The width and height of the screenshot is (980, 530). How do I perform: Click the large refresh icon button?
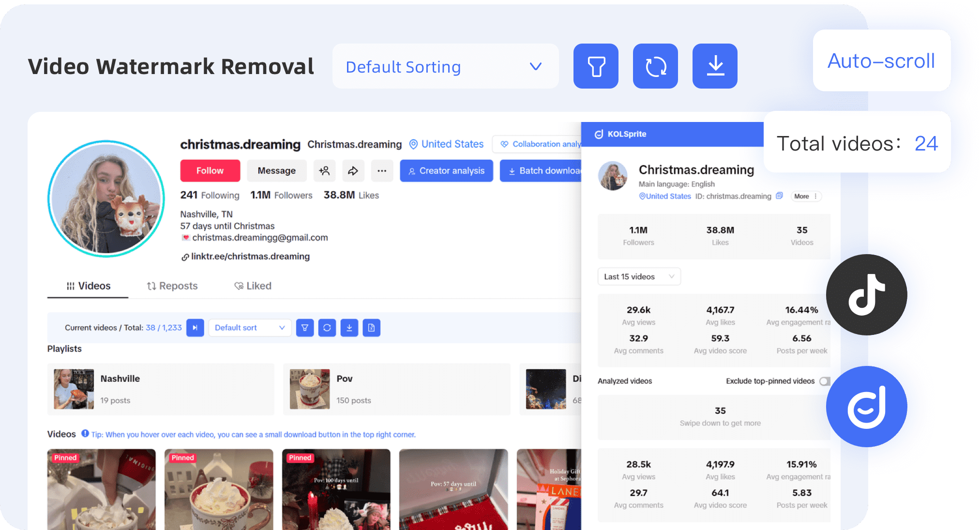(655, 66)
